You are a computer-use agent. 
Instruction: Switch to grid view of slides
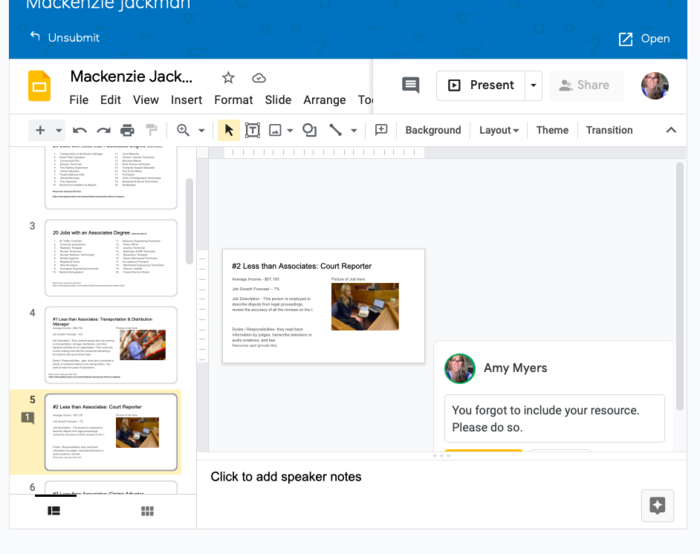coord(147,511)
